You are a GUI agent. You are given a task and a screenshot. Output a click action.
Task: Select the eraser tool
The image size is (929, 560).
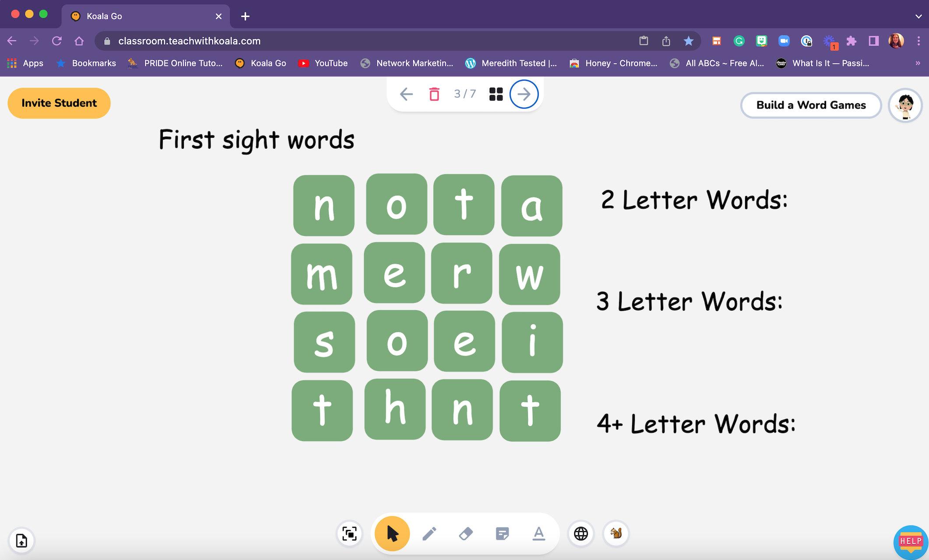click(466, 533)
